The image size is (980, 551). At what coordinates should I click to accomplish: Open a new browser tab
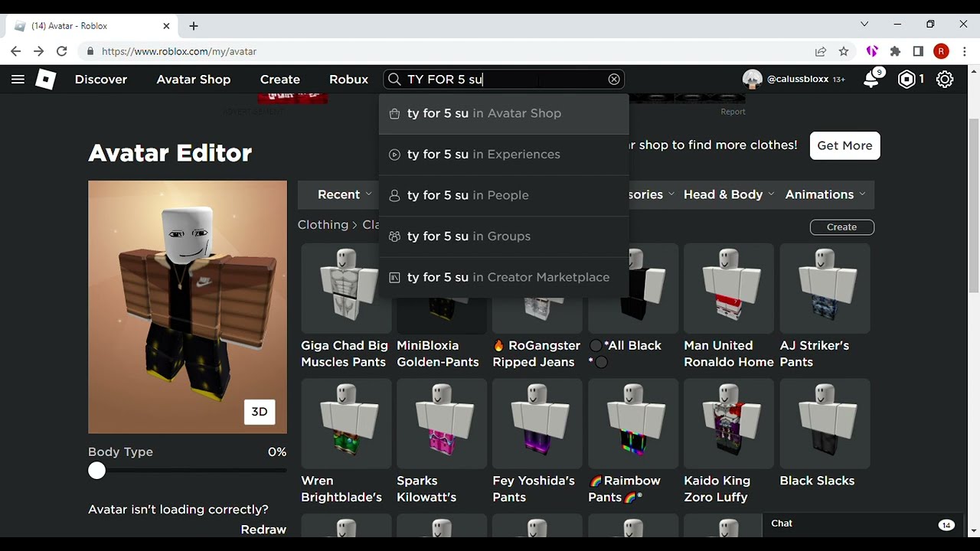194,26
